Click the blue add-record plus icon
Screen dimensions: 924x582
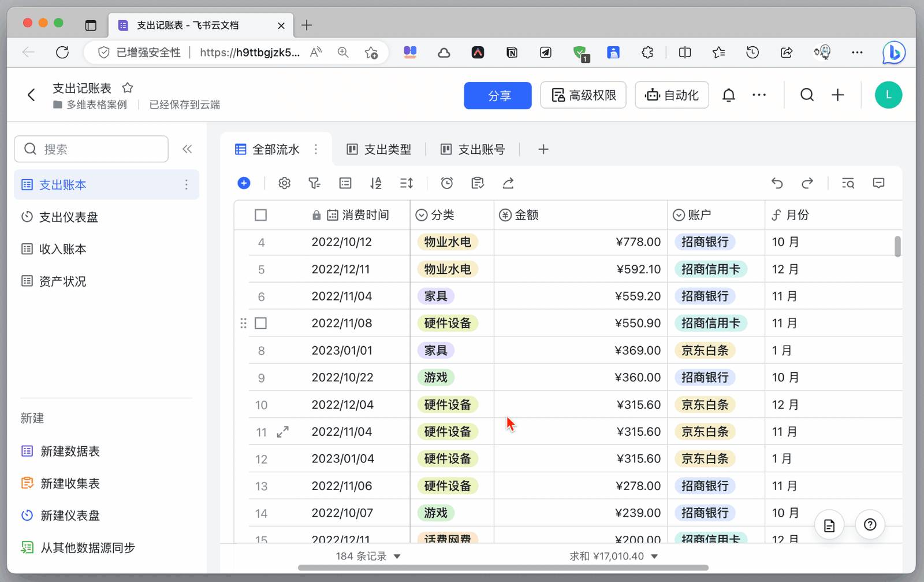point(244,183)
